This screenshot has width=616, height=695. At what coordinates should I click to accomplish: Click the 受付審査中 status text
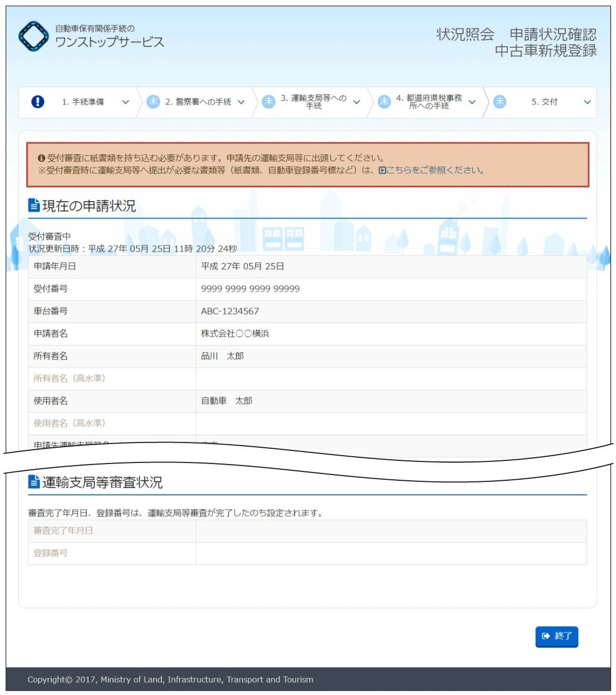pos(49,237)
